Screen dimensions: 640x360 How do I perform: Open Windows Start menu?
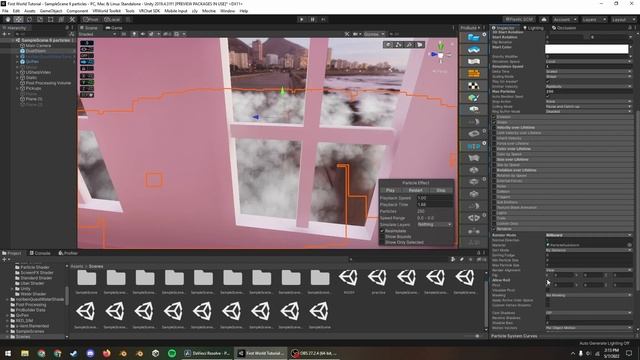(x=8, y=353)
